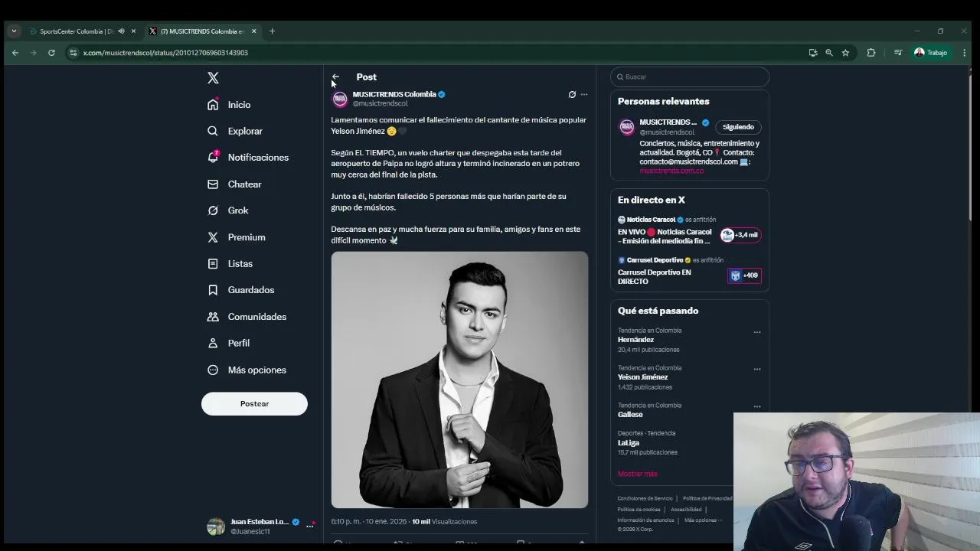Click the Grok explain icon on post
Viewport: 980px width, 551px height.
click(572, 95)
